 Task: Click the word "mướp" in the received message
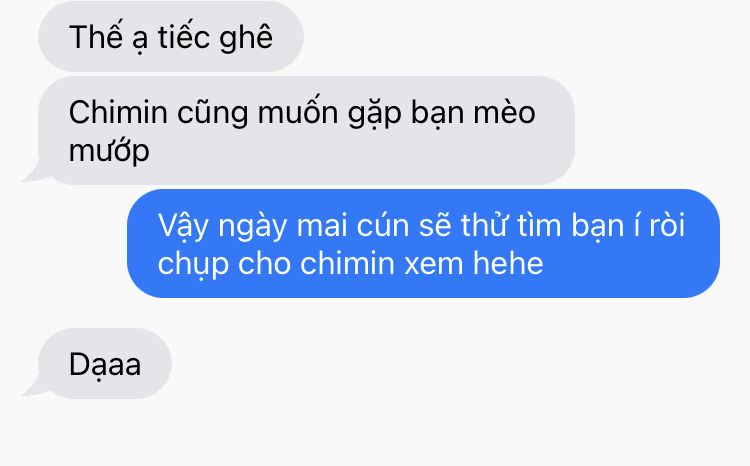coord(109,151)
